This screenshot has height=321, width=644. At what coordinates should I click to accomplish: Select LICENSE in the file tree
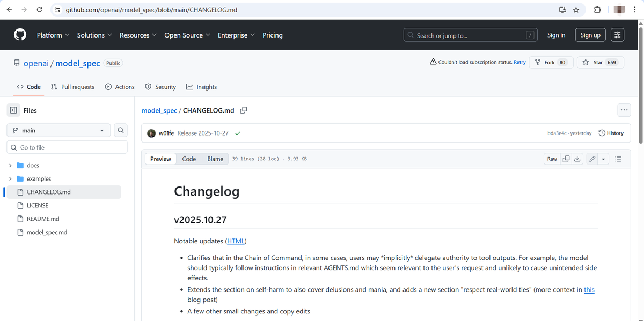38,205
